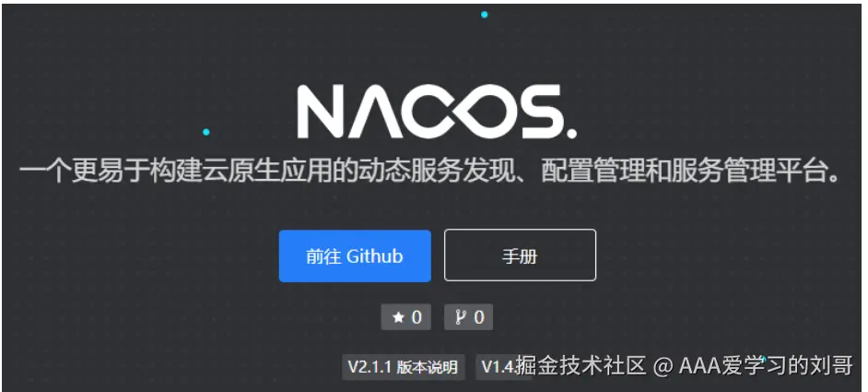Select the fork count number badge
The image size is (868, 392).
pos(468,317)
